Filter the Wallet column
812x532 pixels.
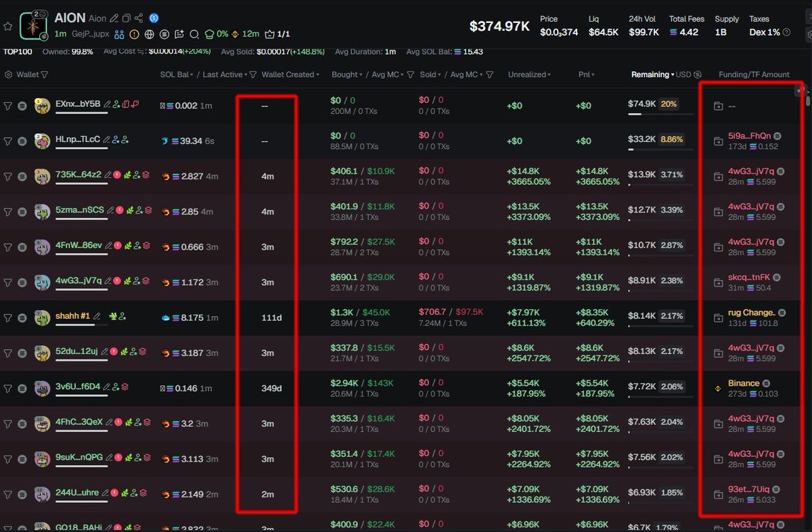(x=45, y=74)
